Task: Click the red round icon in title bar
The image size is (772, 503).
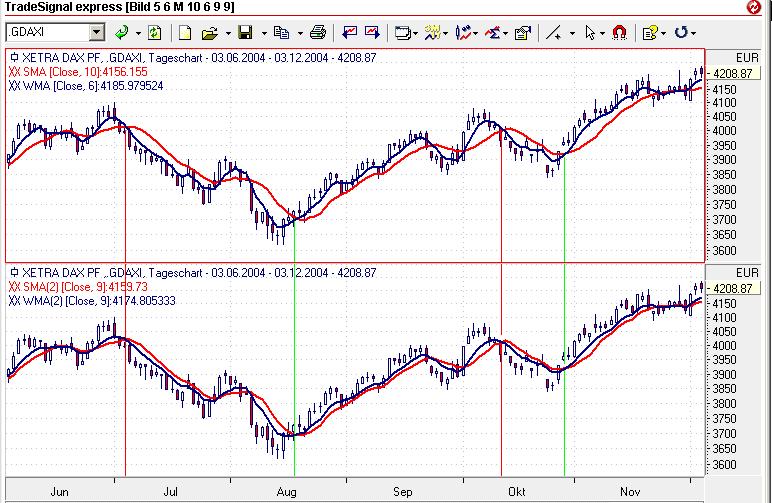Action: [x=753, y=7]
